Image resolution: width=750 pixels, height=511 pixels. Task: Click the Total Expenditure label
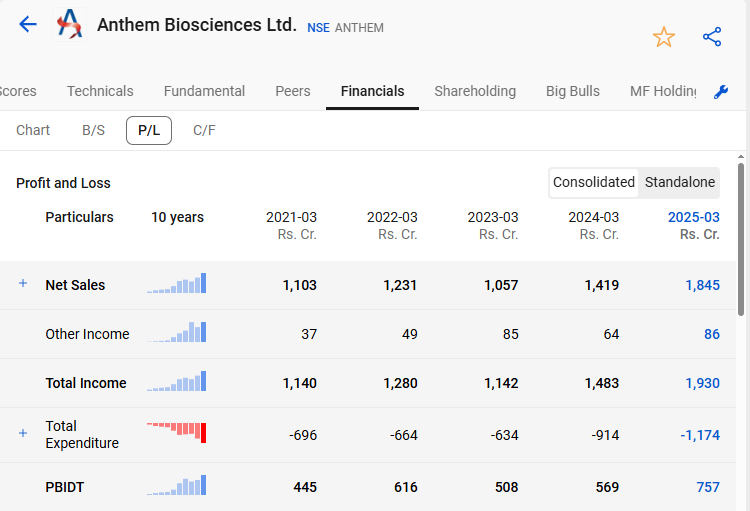click(x=82, y=434)
